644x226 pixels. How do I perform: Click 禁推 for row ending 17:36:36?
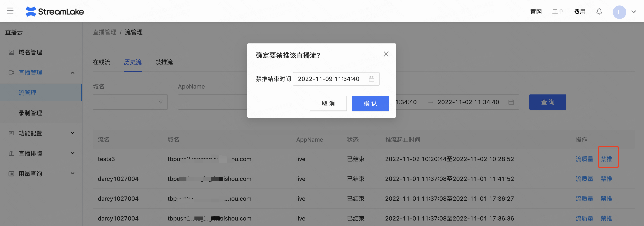point(606,218)
